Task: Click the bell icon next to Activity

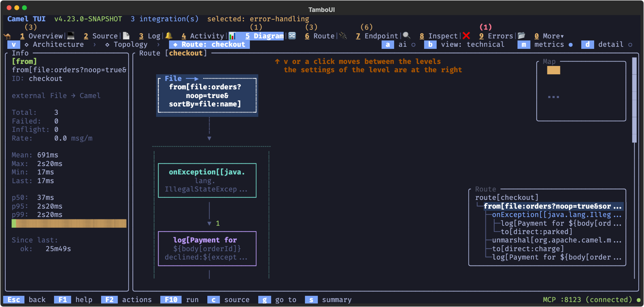Action: [x=169, y=35]
